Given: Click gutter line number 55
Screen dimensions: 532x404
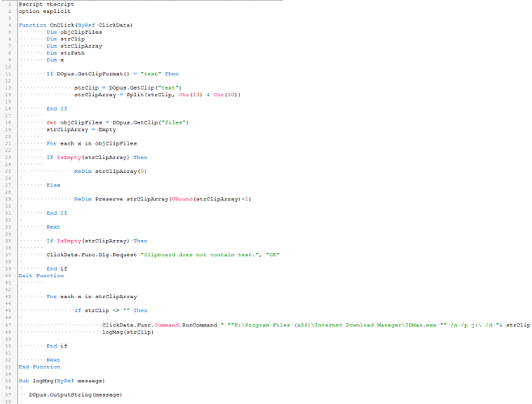Looking at the screenshot, I should point(8,381).
